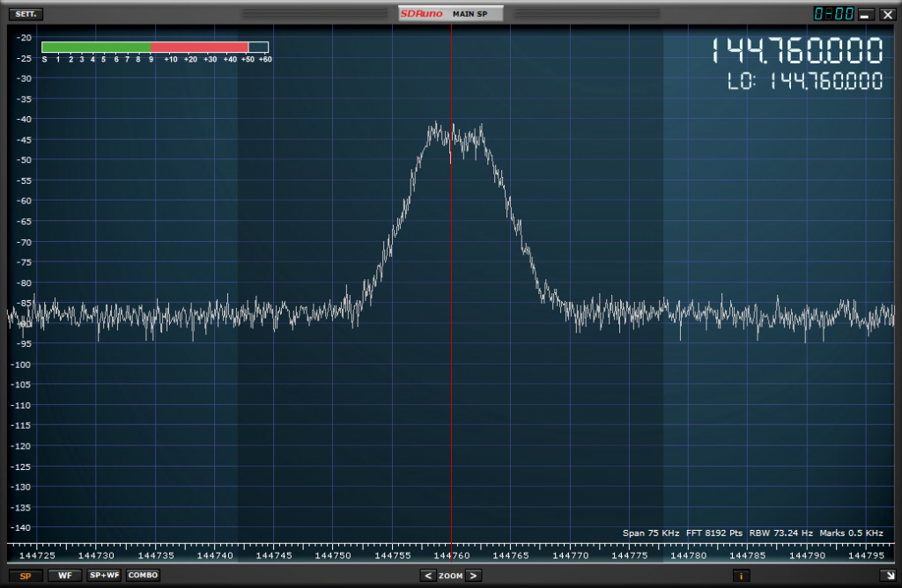Image resolution: width=902 pixels, height=588 pixels.
Task: Click the large 144.760.000 VFO frequency display
Action: [796, 50]
